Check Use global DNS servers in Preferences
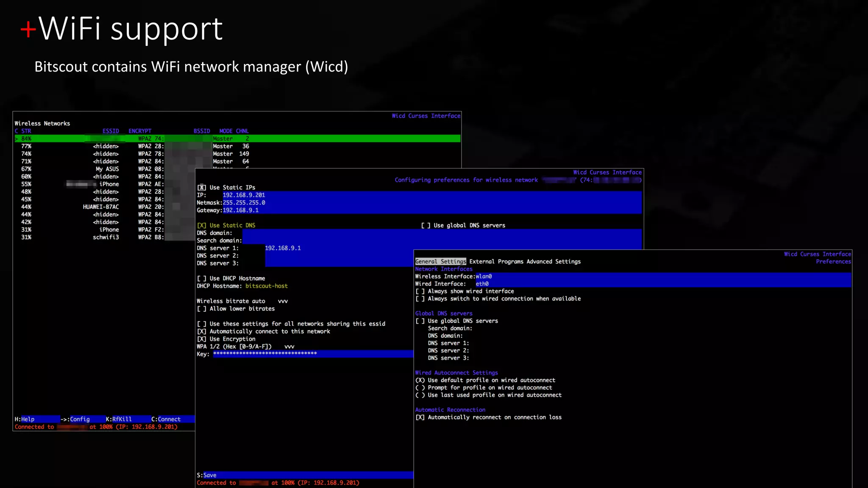This screenshot has width=868, height=488. coord(420,321)
